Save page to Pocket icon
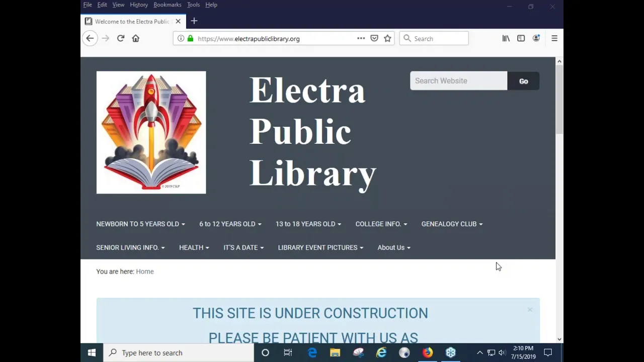Image resolution: width=644 pixels, height=362 pixels. tap(374, 38)
